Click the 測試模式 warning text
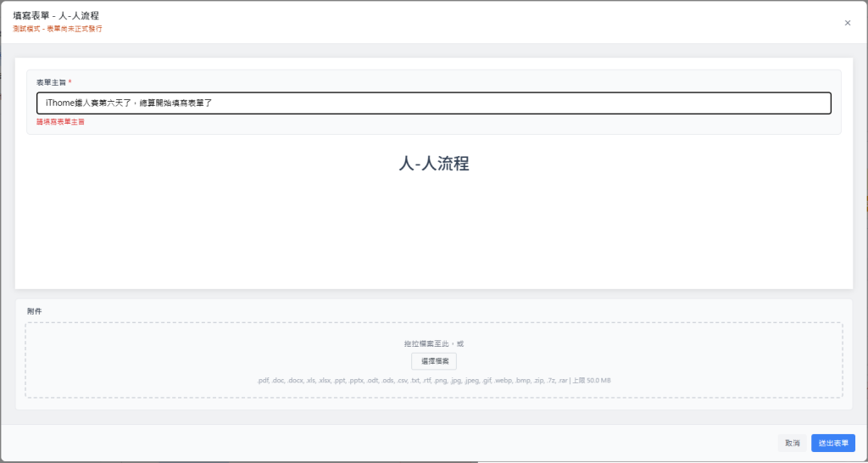 point(58,28)
